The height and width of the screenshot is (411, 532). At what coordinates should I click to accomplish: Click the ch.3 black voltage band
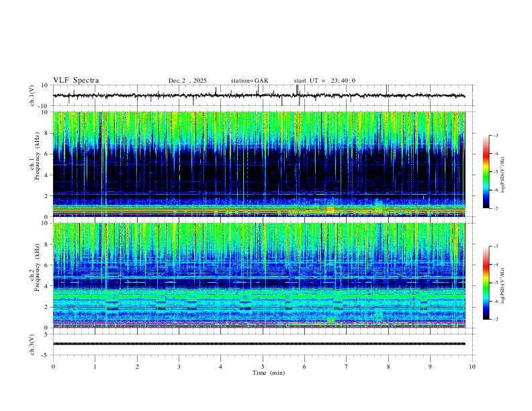pos(259,344)
